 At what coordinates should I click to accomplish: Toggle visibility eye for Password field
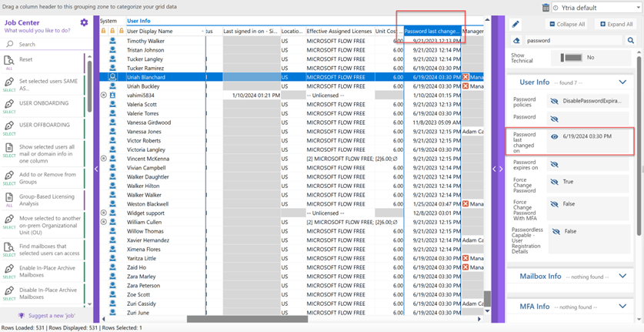pyautogui.click(x=555, y=119)
